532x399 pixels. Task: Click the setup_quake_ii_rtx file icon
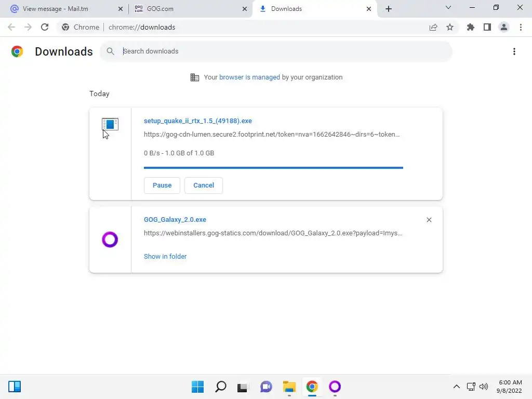pos(110,124)
